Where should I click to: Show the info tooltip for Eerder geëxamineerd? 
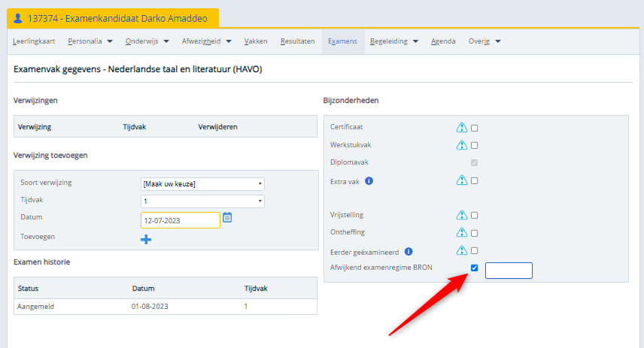pos(409,252)
